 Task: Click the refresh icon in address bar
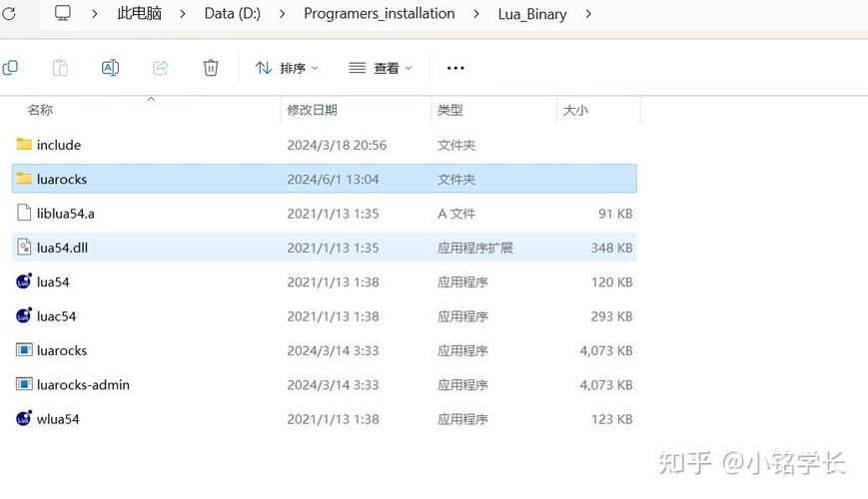(x=8, y=13)
